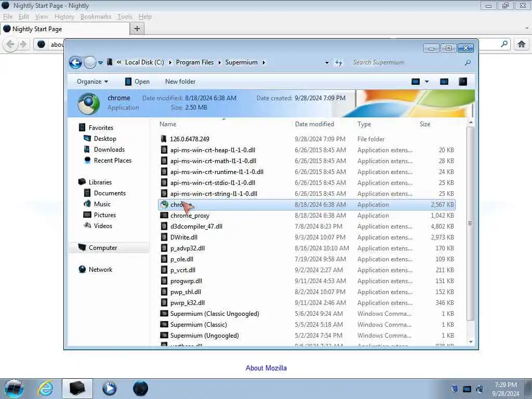
Task: Select Supermium (Ungoogled) script icon
Action: [164, 335]
